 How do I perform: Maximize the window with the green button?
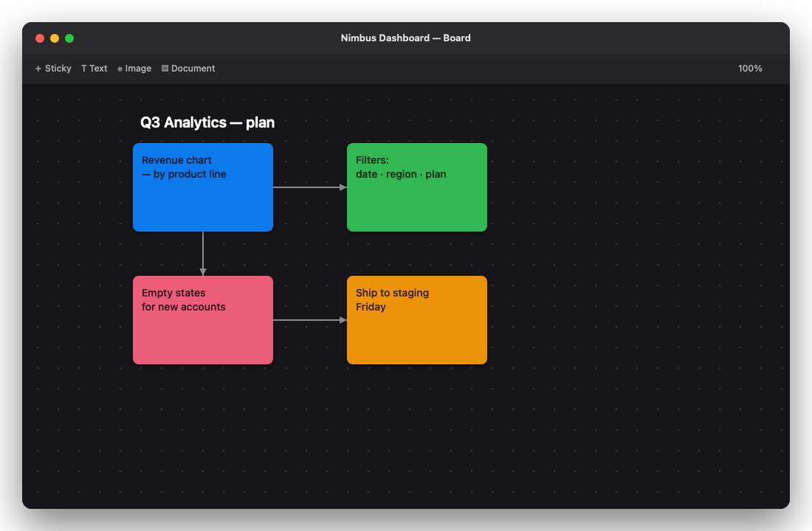69,38
